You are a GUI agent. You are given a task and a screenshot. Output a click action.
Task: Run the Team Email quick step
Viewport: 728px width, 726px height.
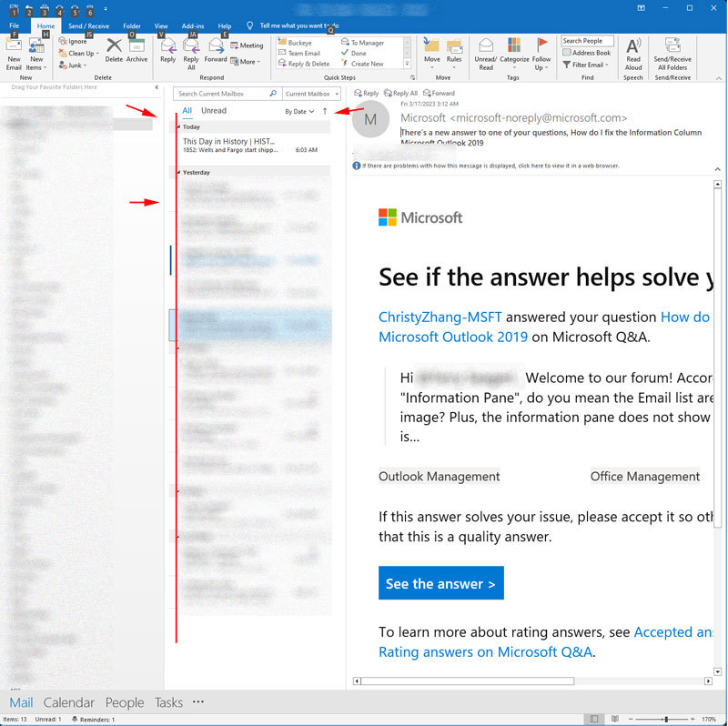pos(299,54)
